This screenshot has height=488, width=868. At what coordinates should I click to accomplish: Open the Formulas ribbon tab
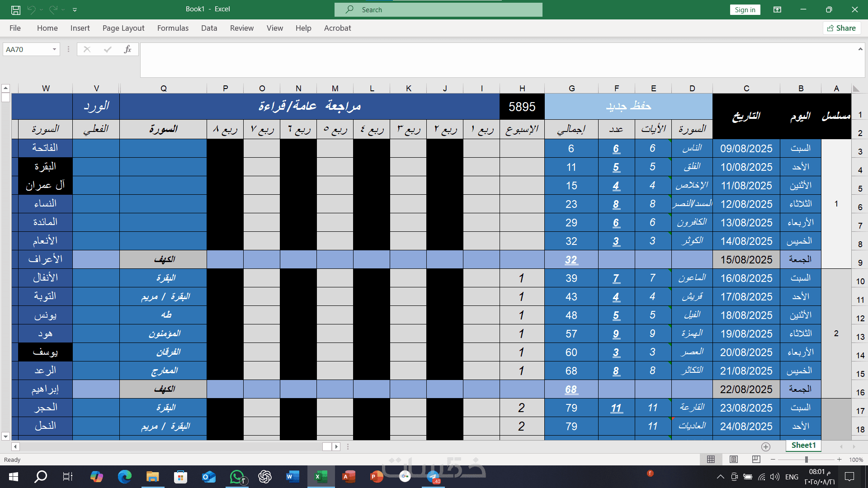pyautogui.click(x=173, y=28)
